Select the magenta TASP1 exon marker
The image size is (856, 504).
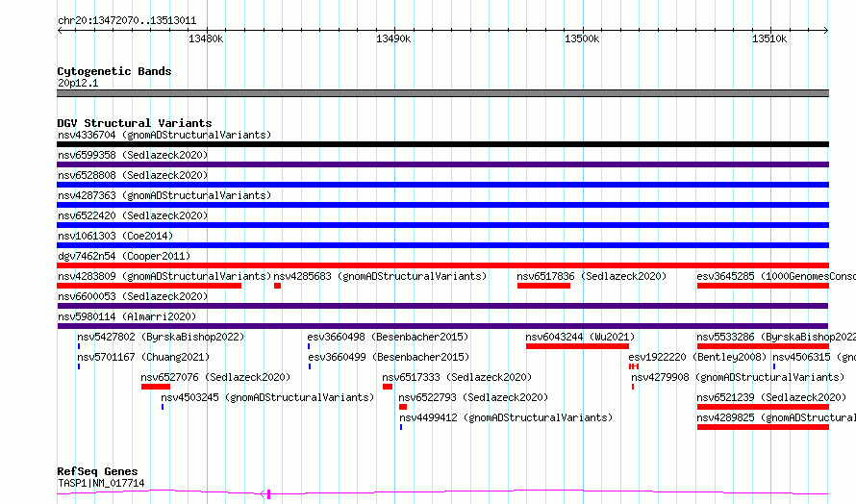tap(268, 494)
